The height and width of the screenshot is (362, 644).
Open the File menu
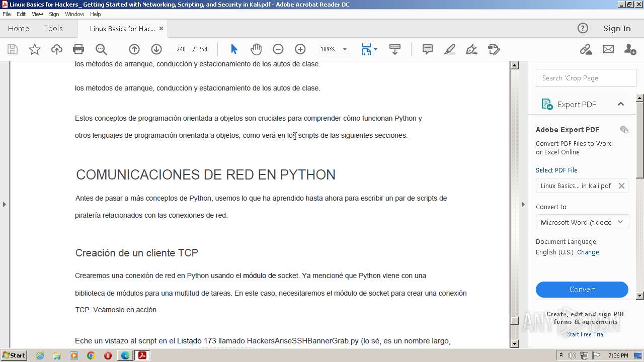[7, 14]
